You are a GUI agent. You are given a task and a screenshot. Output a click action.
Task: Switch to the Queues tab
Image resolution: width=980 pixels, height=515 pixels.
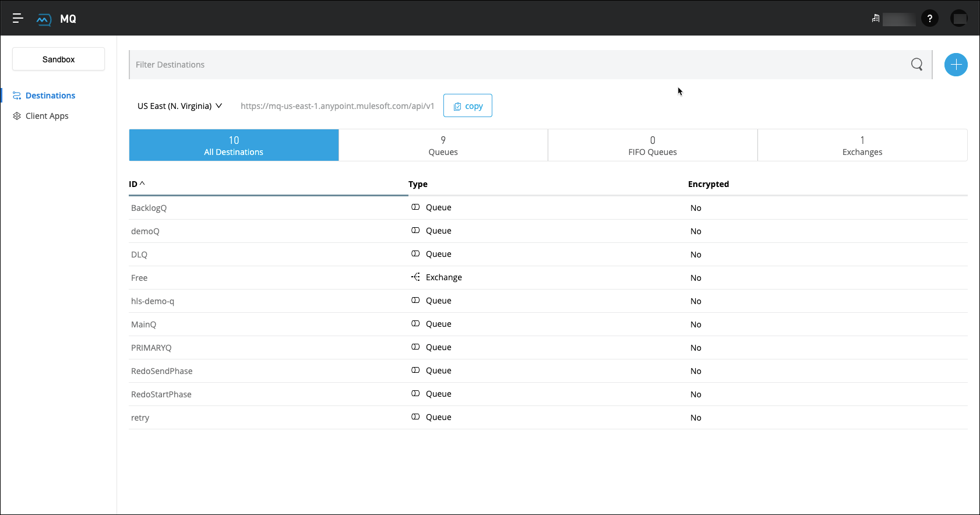[443, 146]
